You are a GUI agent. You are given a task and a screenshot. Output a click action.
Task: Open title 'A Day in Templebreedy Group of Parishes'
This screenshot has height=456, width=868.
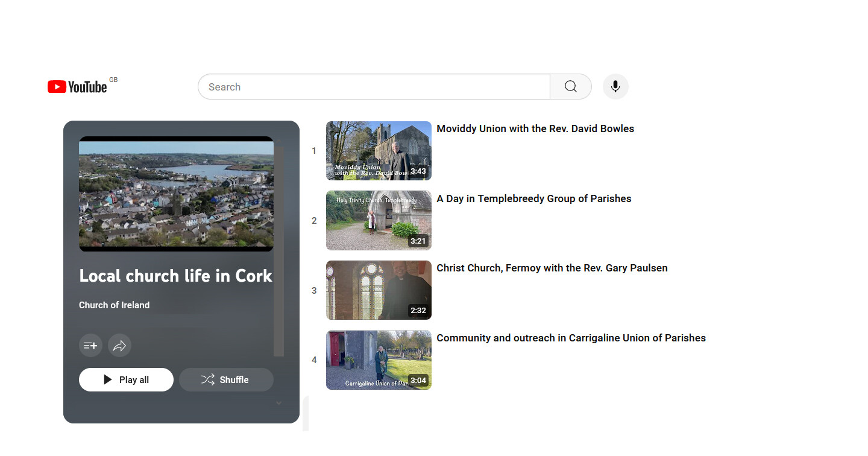[534, 198]
